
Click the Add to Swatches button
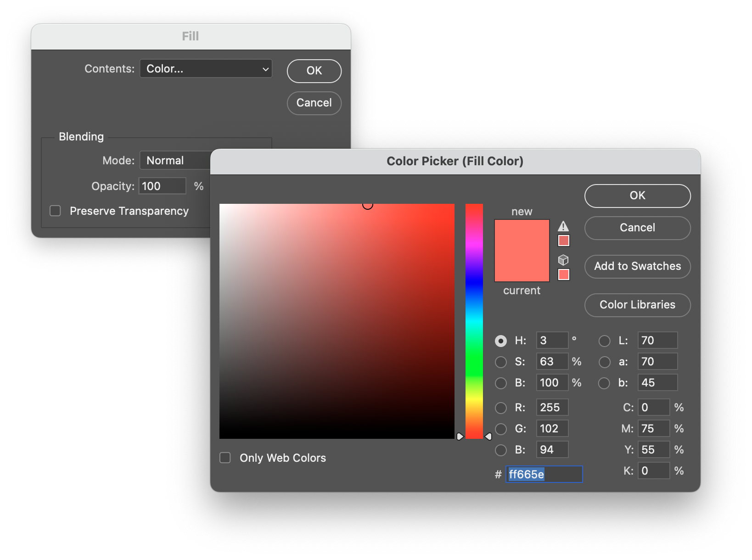(x=638, y=267)
